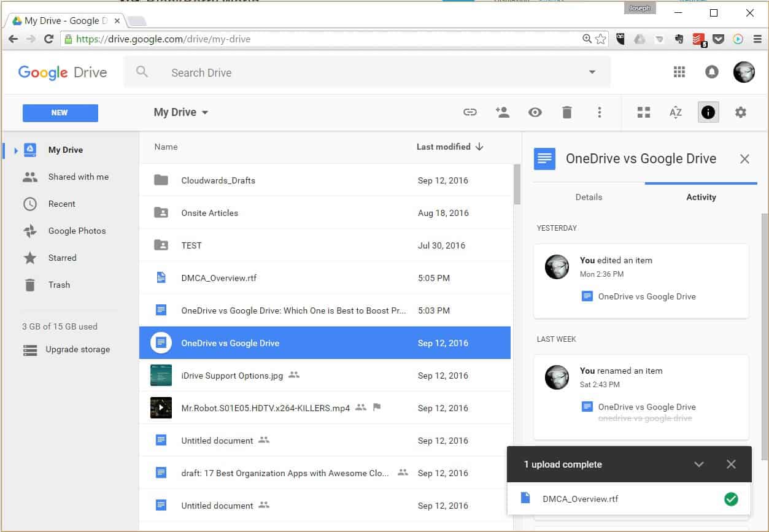Click the Todoist red extension icon
The image size is (769, 532).
click(x=698, y=39)
